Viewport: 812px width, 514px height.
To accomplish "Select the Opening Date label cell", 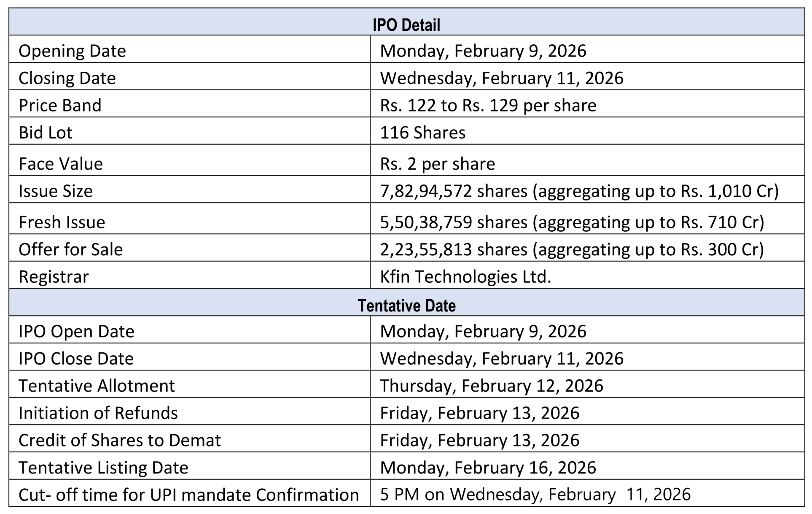I will [x=72, y=51].
